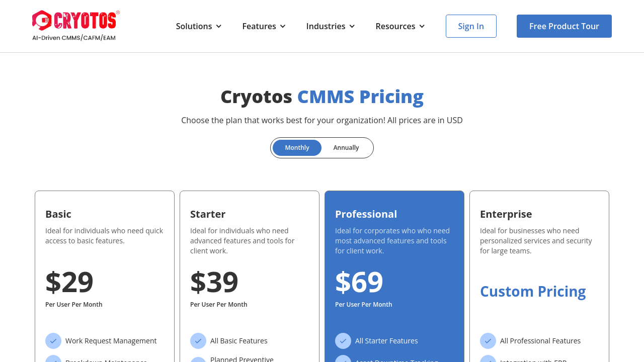Start the Free Product Tour
Screen dimensions: 644x362
564,26
